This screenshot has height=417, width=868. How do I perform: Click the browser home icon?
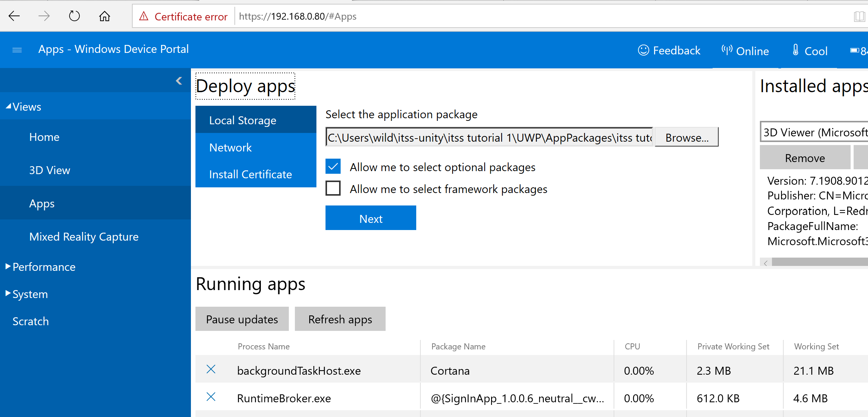coord(105,16)
